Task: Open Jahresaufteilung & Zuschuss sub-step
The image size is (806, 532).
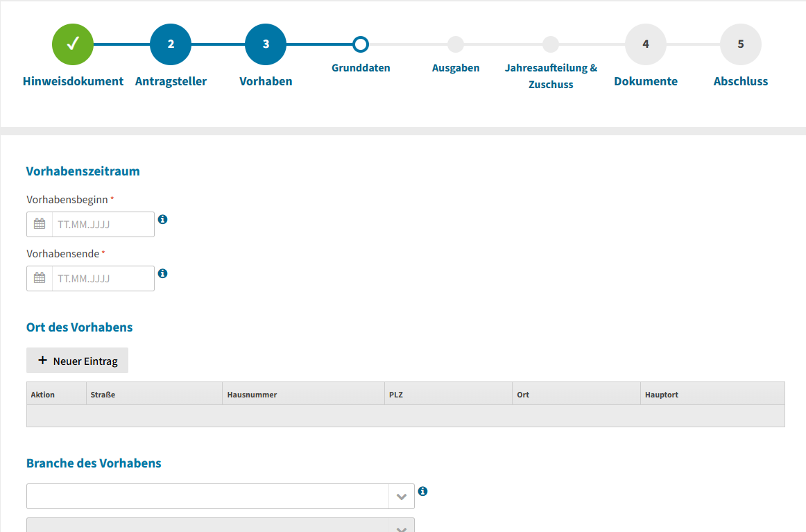Action: click(551, 44)
